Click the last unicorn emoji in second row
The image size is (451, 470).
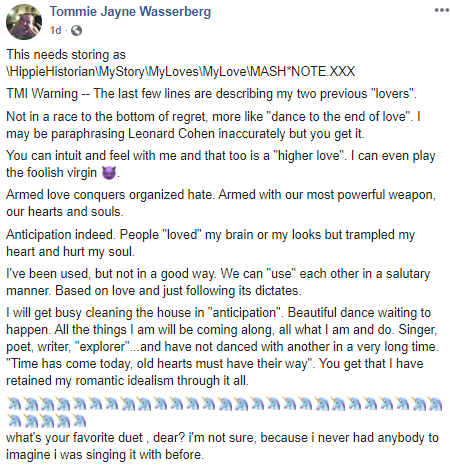coord(79,421)
